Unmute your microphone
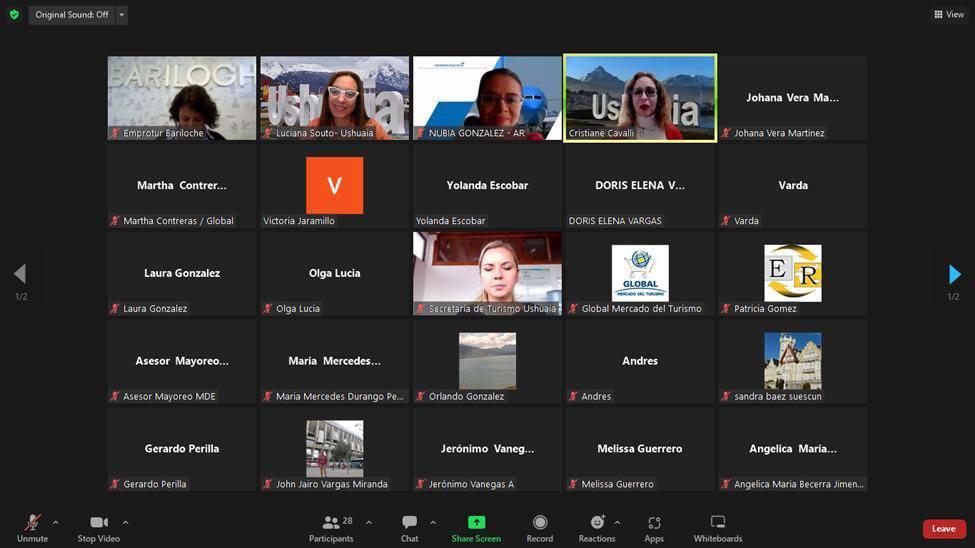Image resolution: width=975 pixels, height=548 pixels. (32, 528)
